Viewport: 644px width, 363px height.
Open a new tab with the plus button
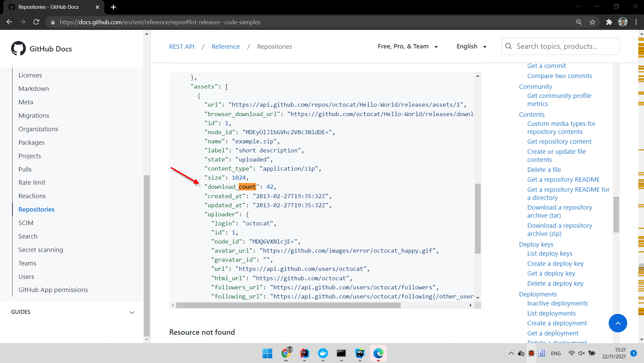click(x=113, y=7)
